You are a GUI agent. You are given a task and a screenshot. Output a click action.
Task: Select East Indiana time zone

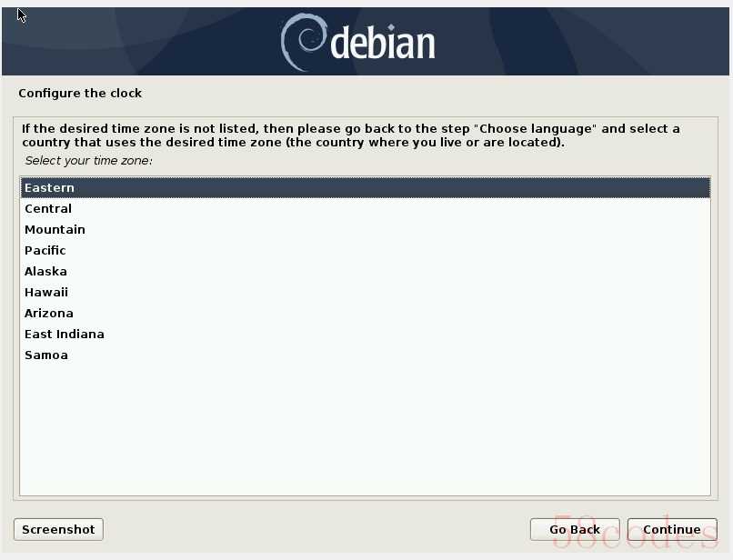coord(365,335)
